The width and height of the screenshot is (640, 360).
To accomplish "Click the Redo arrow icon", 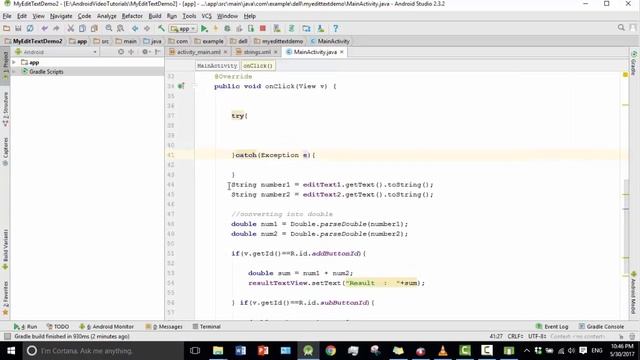I will click(56, 28).
